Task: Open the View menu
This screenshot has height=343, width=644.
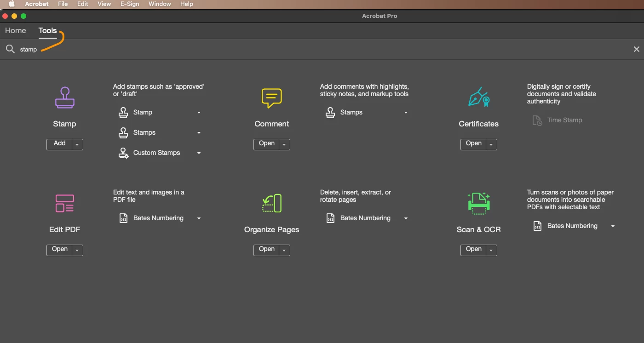Action: tap(104, 4)
